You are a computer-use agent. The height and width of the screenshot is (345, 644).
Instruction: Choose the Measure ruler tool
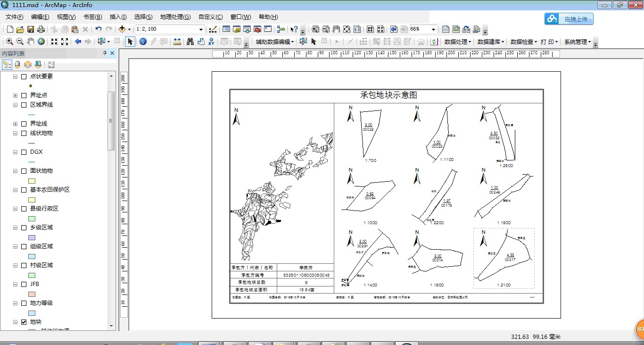pos(177,42)
